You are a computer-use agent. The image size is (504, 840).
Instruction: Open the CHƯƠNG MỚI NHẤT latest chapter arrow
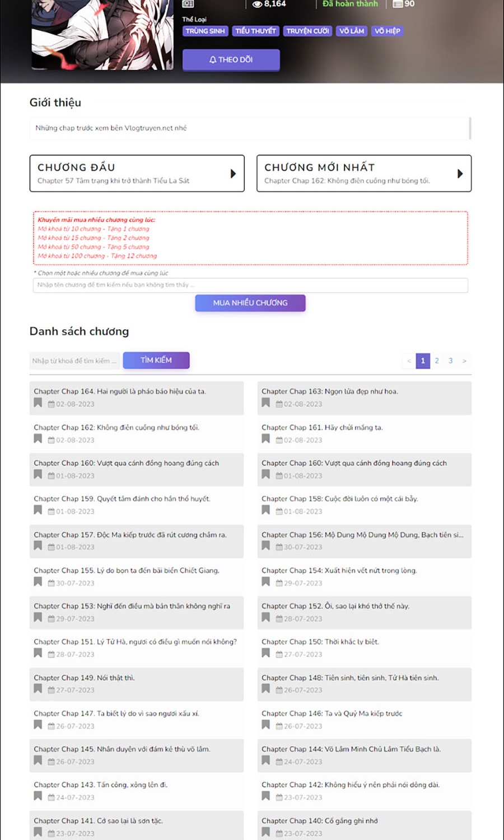(460, 174)
